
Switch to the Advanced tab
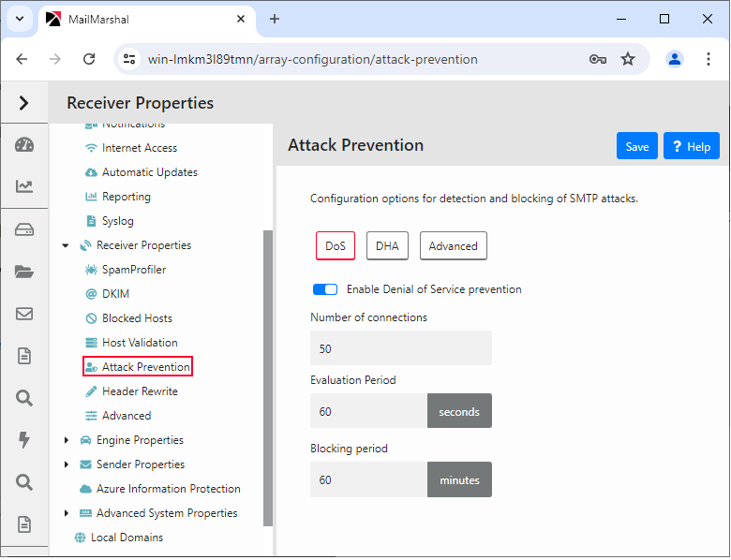(453, 246)
